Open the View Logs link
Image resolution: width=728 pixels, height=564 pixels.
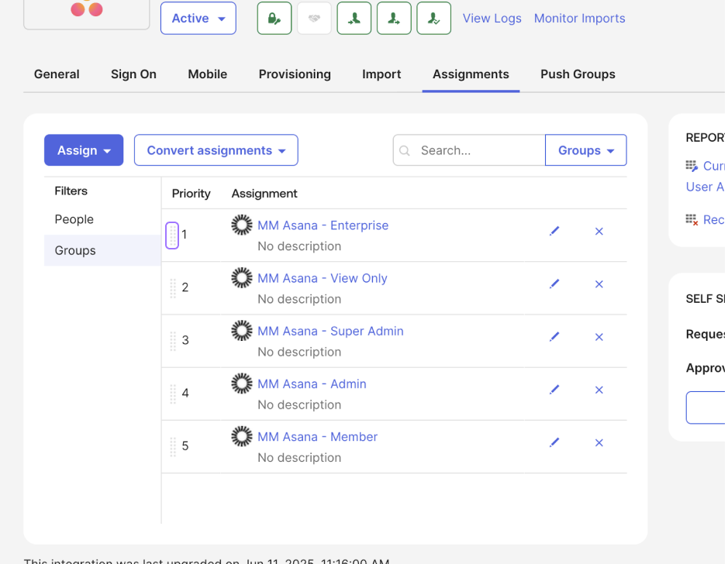click(492, 19)
